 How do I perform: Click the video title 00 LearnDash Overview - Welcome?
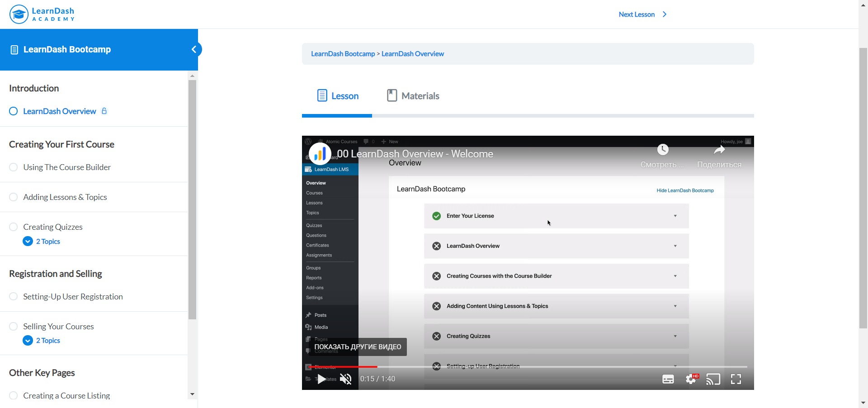(415, 154)
